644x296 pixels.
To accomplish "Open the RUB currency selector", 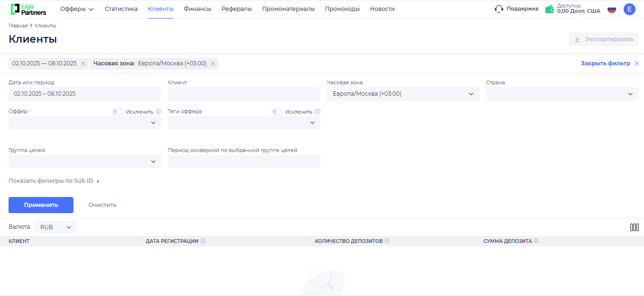I will click(x=55, y=227).
